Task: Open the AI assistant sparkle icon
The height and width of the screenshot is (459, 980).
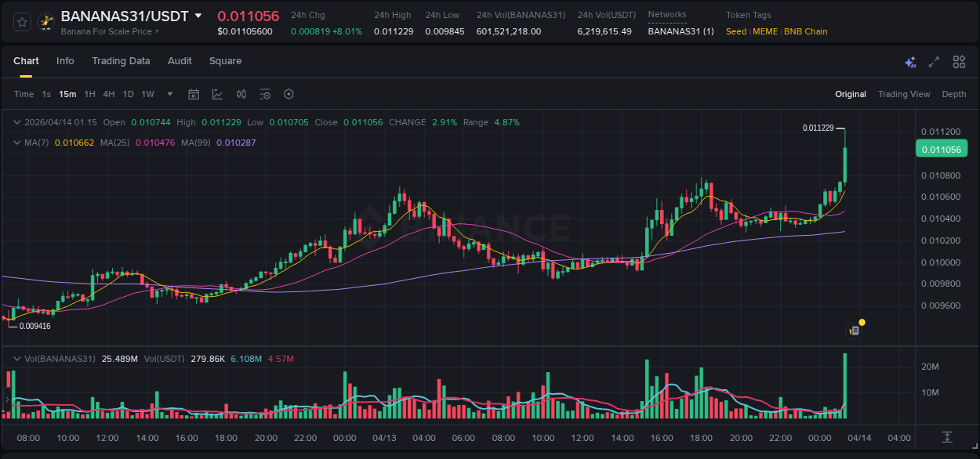Action: pyautogui.click(x=909, y=62)
